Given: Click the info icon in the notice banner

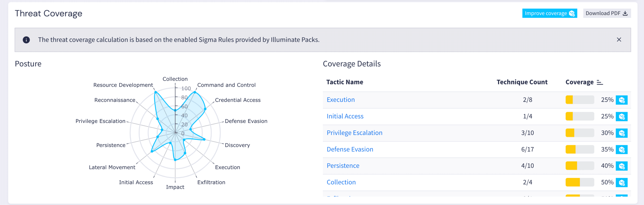Looking at the screenshot, I should pyautogui.click(x=26, y=40).
